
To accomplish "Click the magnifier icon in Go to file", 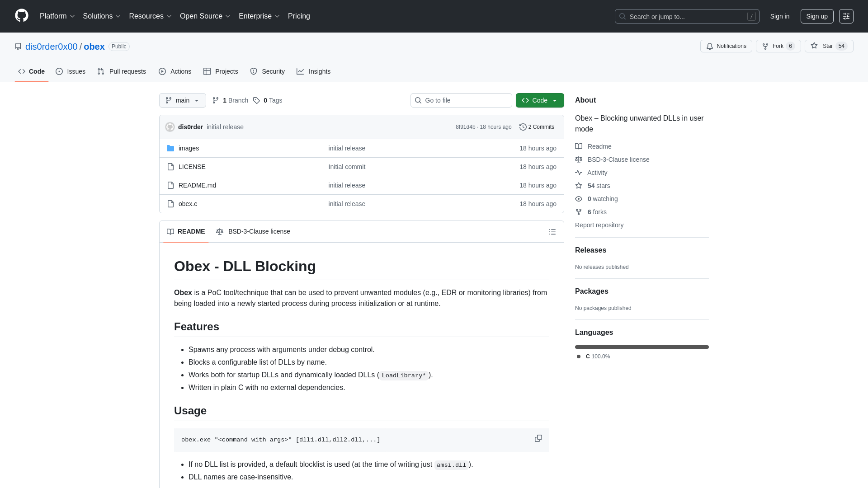I will pos(418,100).
